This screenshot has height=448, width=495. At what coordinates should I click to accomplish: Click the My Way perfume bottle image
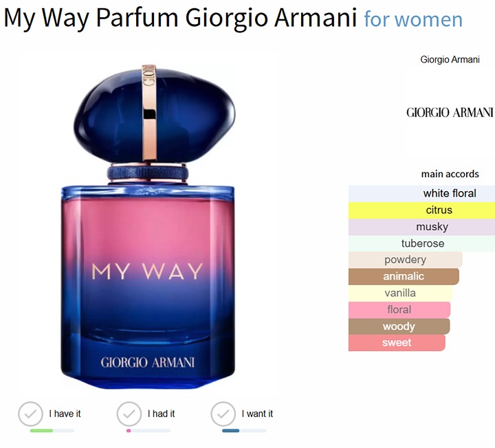click(148, 227)
